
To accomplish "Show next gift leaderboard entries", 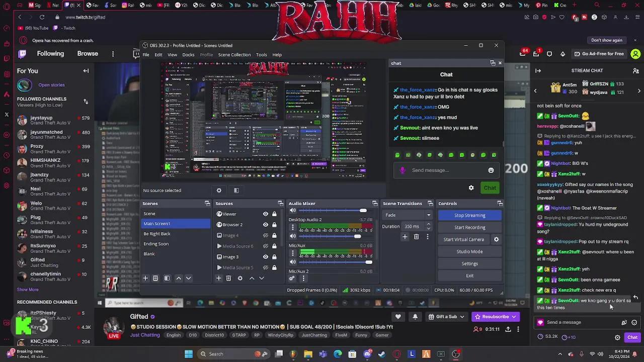I will (639, 91).
